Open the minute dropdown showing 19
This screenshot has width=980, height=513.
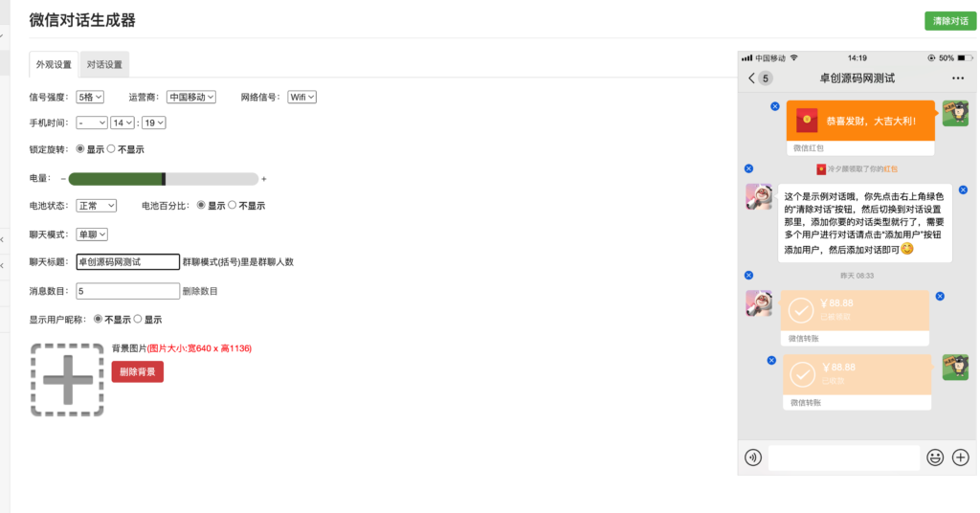154,123
